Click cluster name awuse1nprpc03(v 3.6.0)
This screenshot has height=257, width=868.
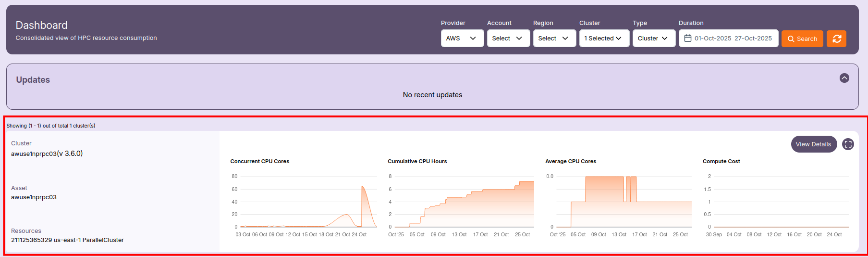pyautogui.click(x=47, y=154)
